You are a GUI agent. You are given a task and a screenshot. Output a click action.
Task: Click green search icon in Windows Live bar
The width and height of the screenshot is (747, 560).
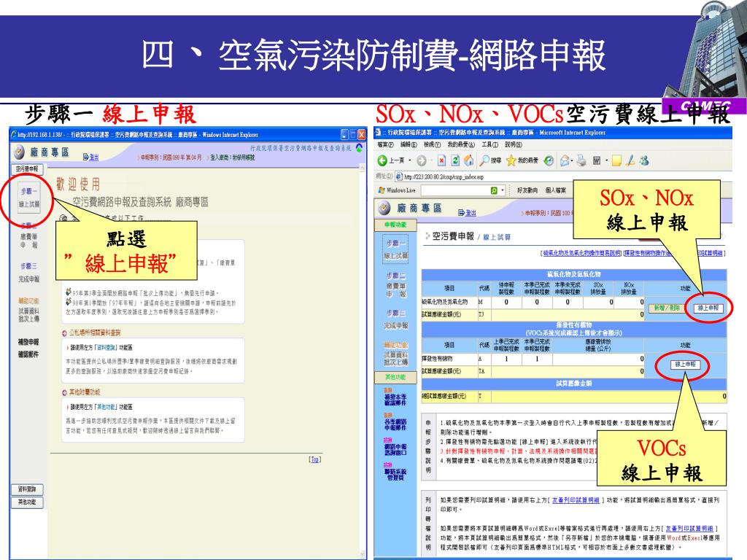tap(494, 190)
